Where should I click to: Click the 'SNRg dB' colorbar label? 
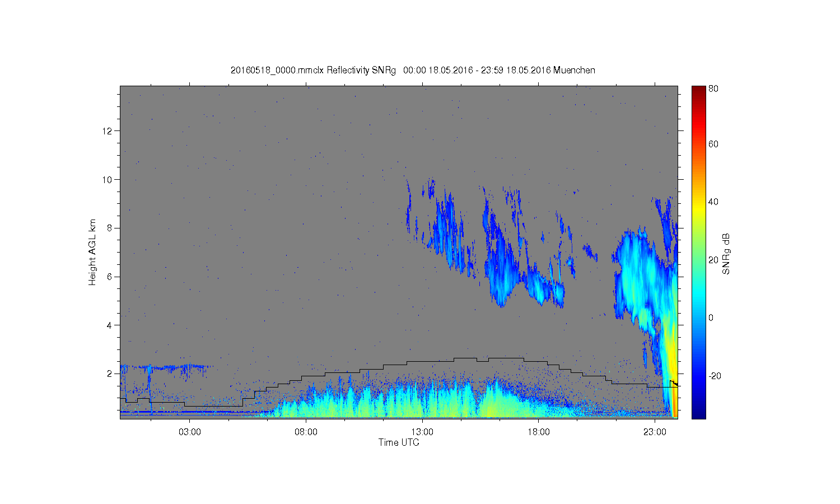click(726, 254)
